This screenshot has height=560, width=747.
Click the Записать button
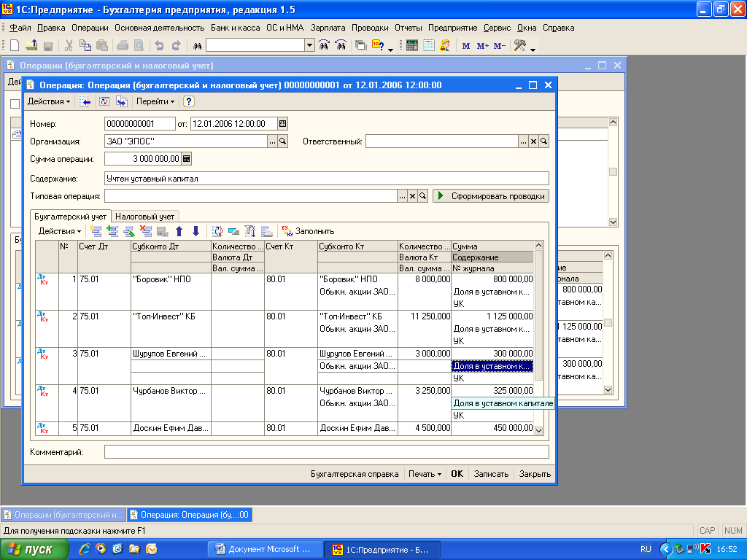491,474
